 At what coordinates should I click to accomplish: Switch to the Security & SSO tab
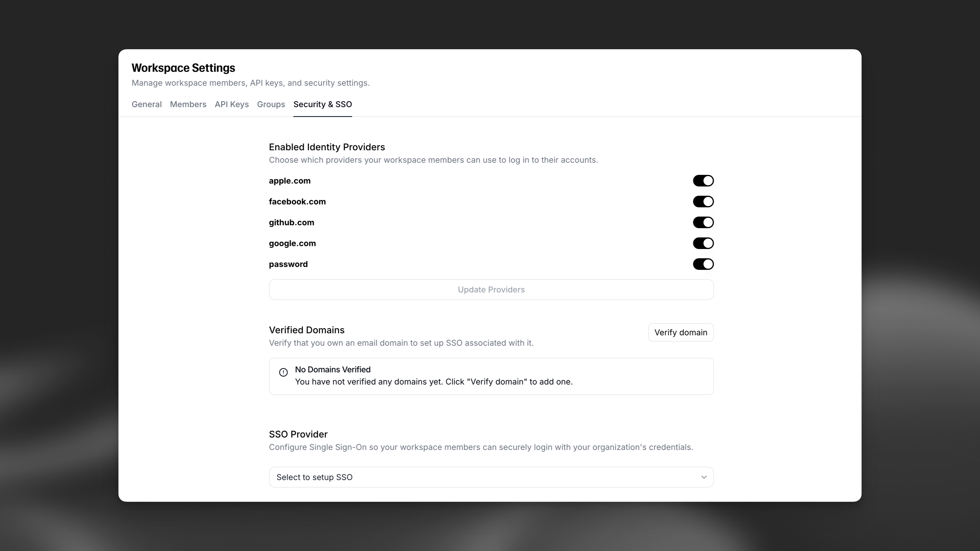[322, 104]
